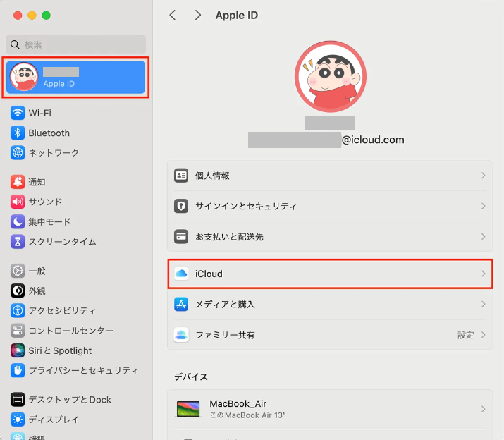This screenshot has height=440, width=504.
Task: Click the @icloud.com email text
Action: [373, 140]
